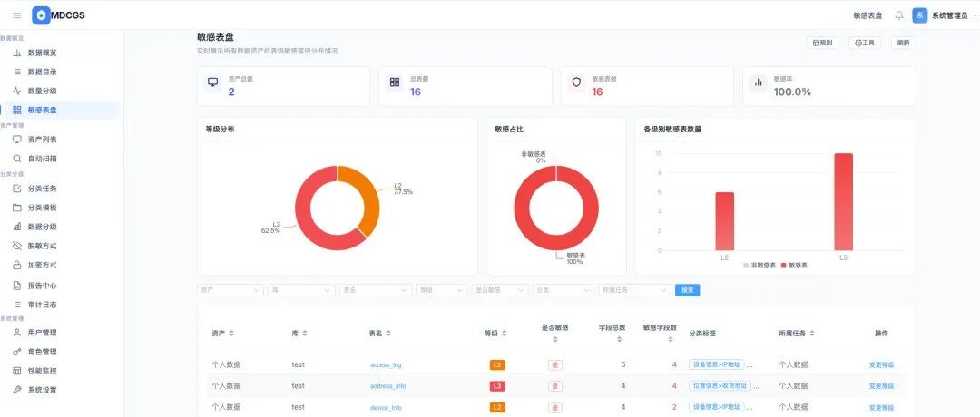Screen dimensions: 980x417
Task: Click the 系统设置 wrench icon
Action: coord(17,390)
